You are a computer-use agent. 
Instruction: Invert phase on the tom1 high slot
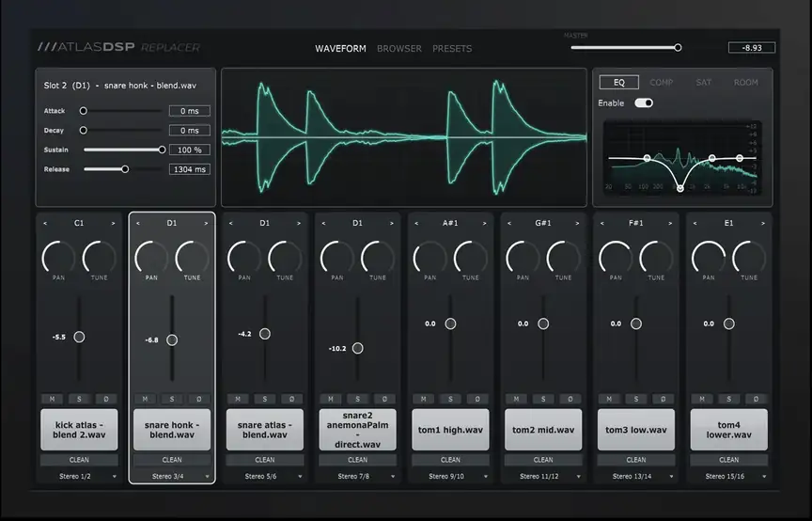(x=476, y=399)
